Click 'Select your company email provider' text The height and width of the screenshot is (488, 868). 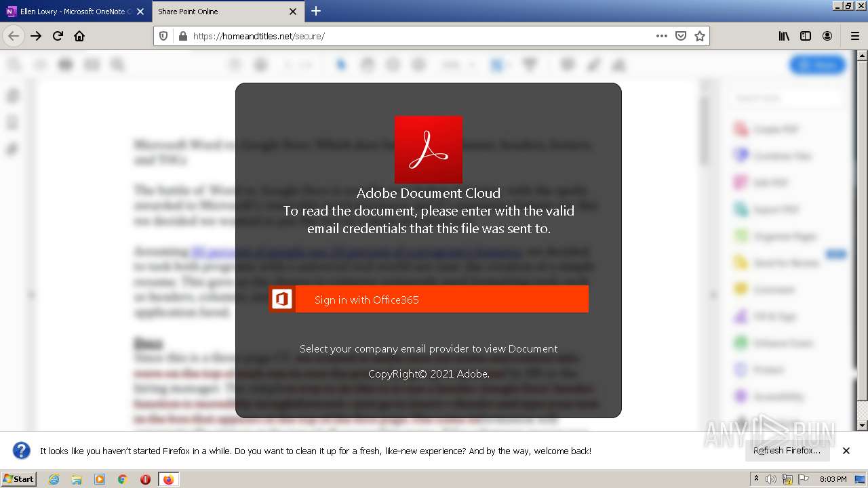pyautogui.click(x=429, y=349)
